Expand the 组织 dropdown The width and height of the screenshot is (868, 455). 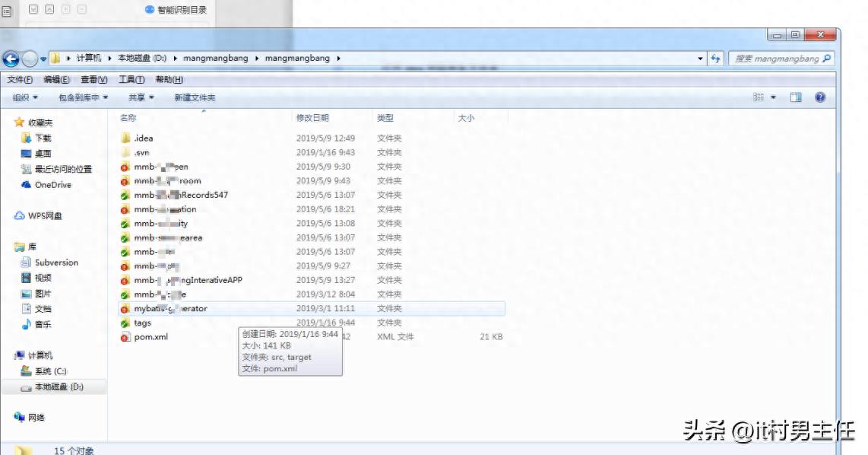25,97
